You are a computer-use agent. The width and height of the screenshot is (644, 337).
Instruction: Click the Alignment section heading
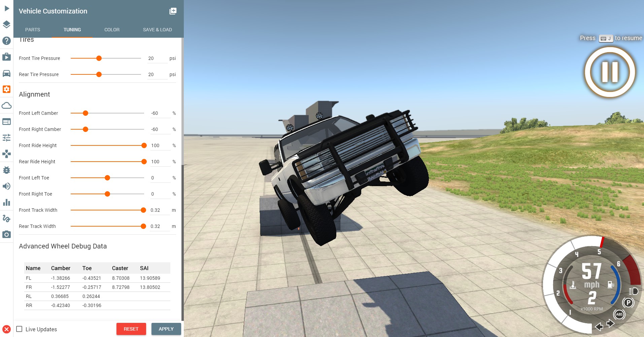pos(34,95)
